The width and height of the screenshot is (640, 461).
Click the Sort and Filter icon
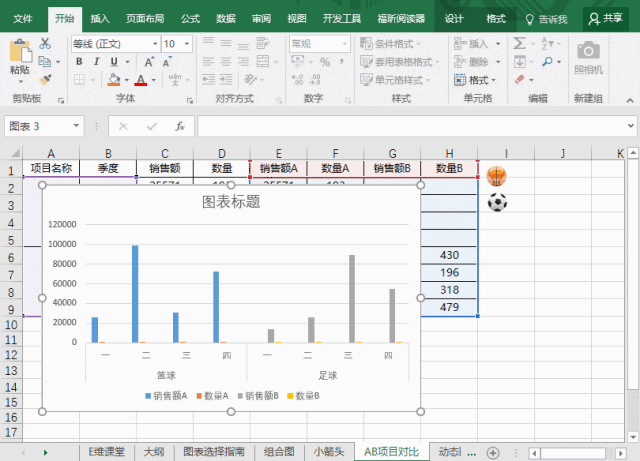coord(547,43)
